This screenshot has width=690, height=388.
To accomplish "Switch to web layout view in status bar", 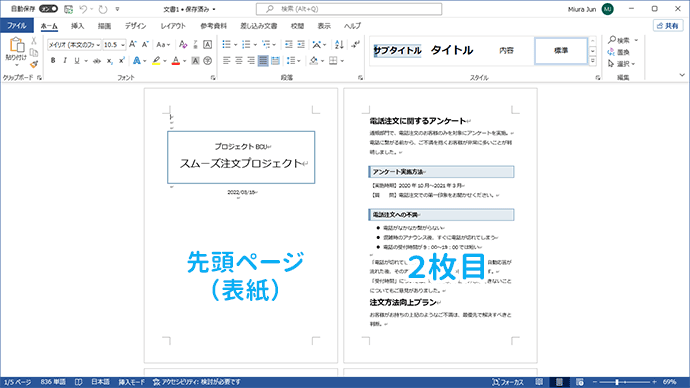I will (580, 382).
